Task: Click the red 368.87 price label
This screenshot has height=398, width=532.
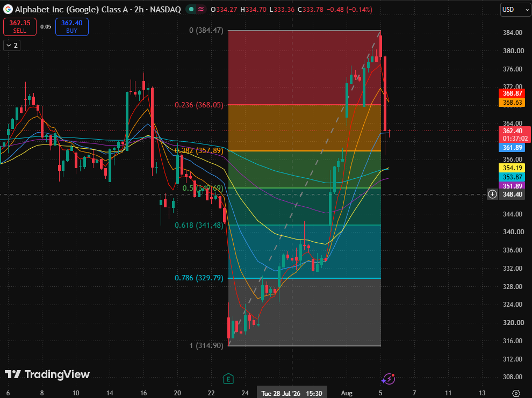Action: [x=512, y=93]
